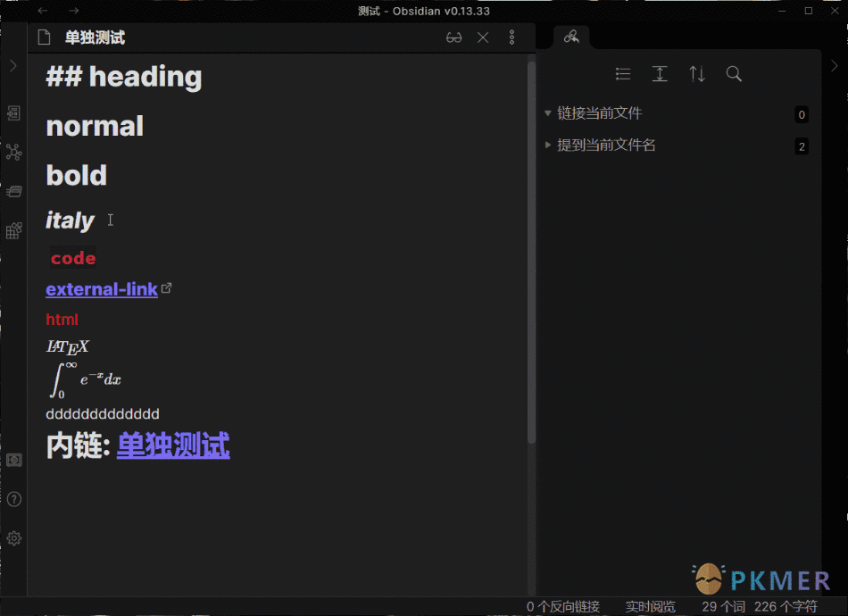Navigate back with the title bar arrow
This screenshot has width=848, height=616.
(x=43, y=11)
